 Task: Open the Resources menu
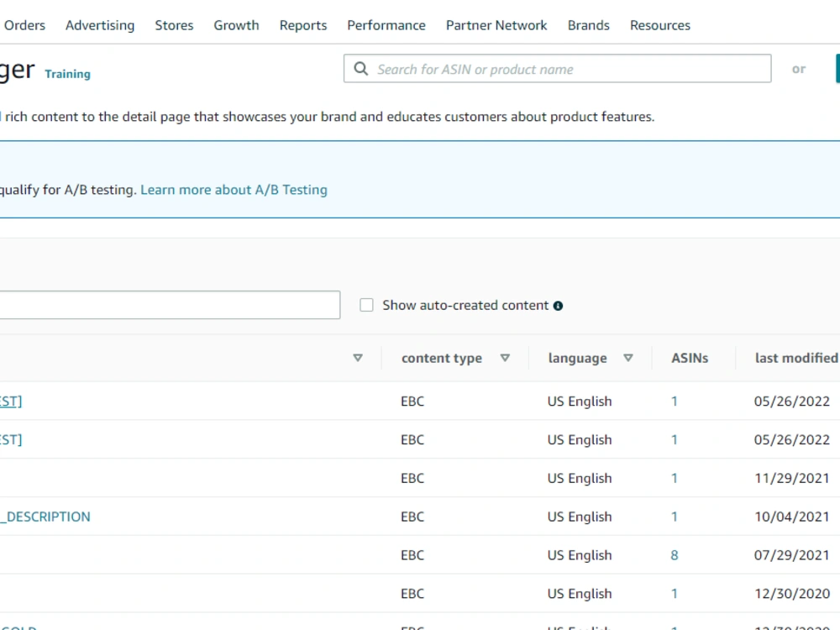tap(660, 25)
